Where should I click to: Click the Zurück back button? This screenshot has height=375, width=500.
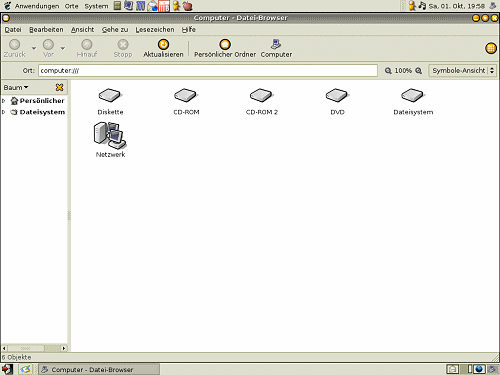point(15,48)
